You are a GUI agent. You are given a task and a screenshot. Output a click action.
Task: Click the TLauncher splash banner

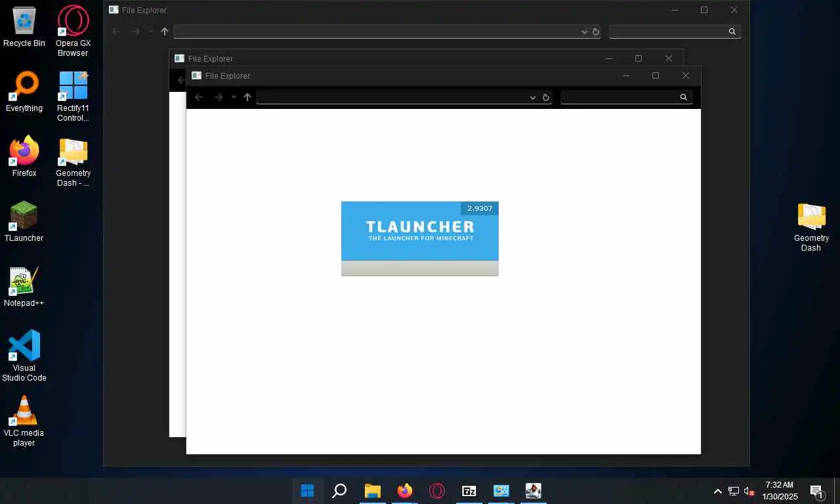pos(420,238)
